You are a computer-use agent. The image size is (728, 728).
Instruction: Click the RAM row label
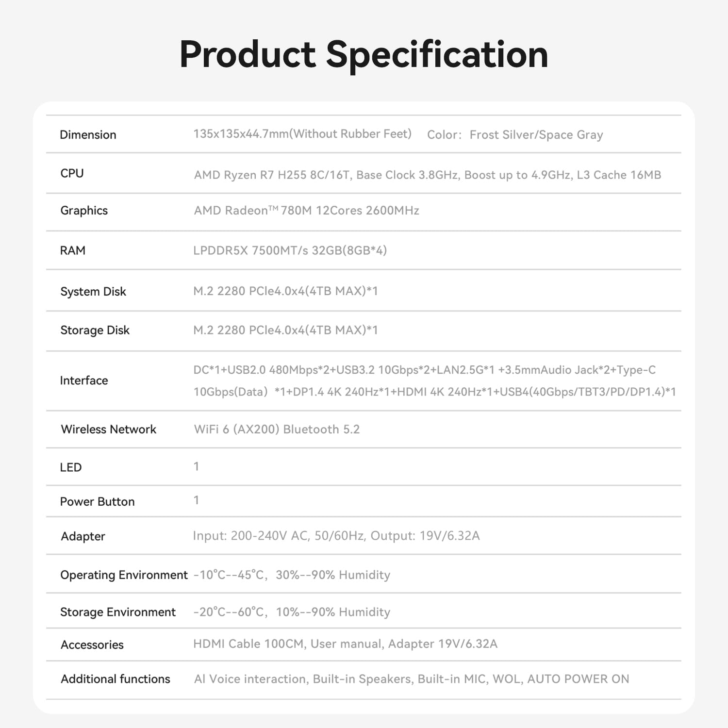pyautogui.click(x=72, y=250)
